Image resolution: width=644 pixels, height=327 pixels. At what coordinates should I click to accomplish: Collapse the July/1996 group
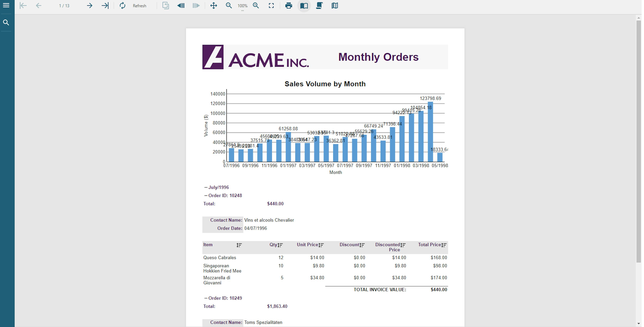click(205, 187)
